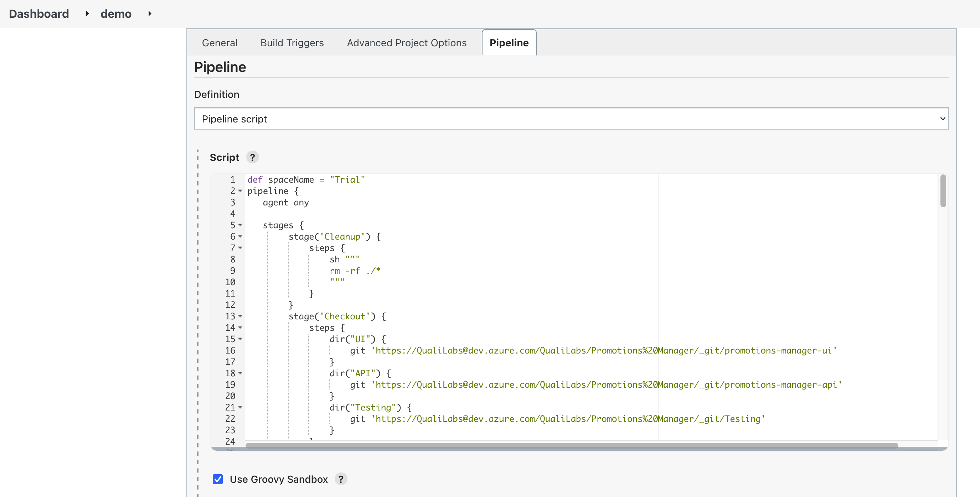Click the Definition label

[216, 94]
